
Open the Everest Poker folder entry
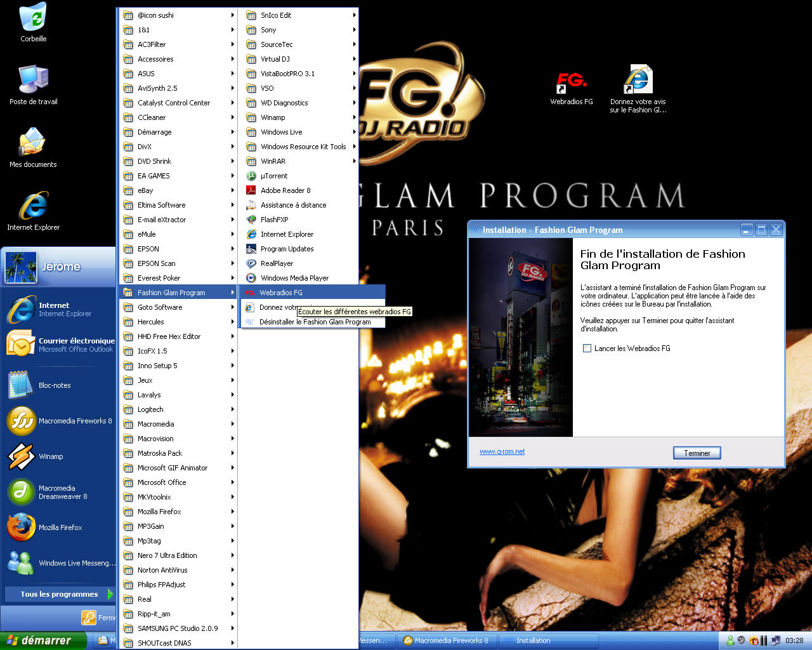[178, 278]
